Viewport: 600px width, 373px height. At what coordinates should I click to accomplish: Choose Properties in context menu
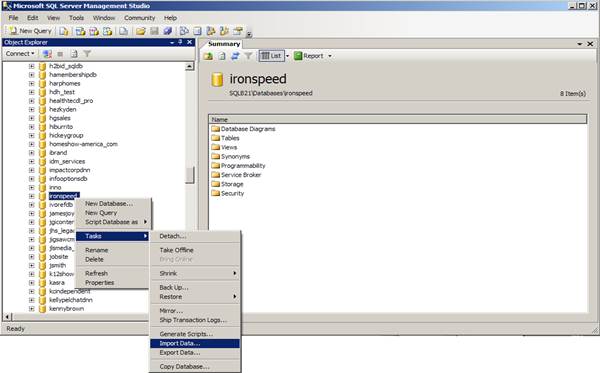click(x=113, y=283)
